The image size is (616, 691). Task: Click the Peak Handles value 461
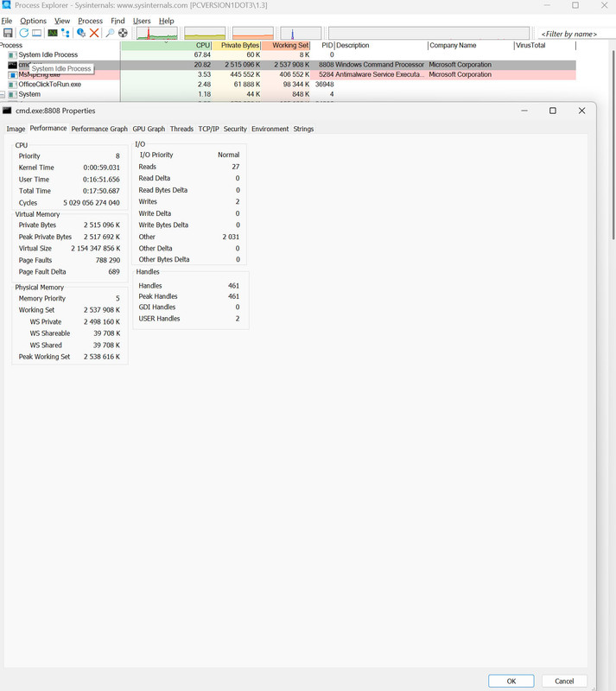point(234,296)
